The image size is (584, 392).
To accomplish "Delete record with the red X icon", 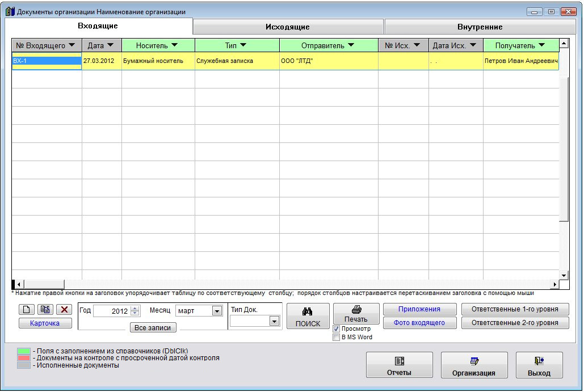I will tap(64, 310).
